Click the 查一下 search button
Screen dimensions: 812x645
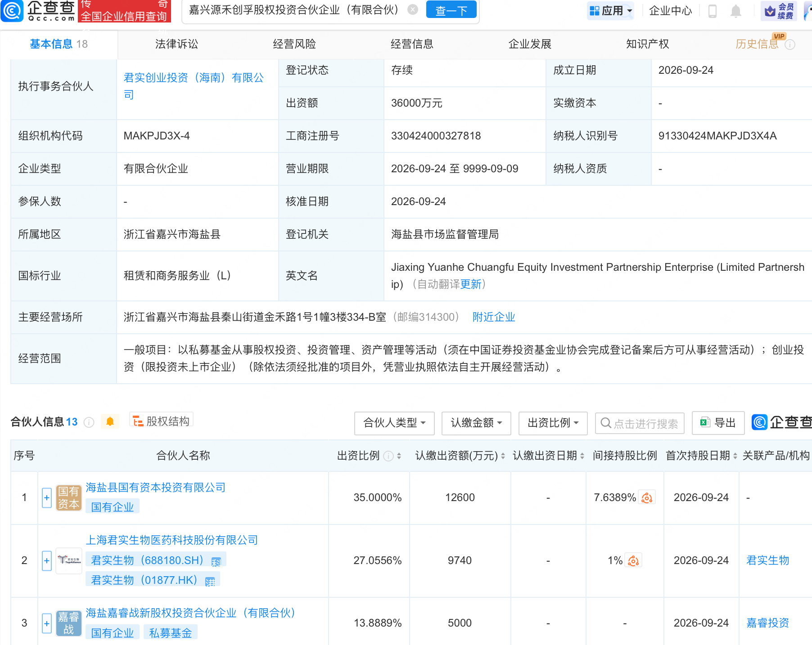coord(451,10)
